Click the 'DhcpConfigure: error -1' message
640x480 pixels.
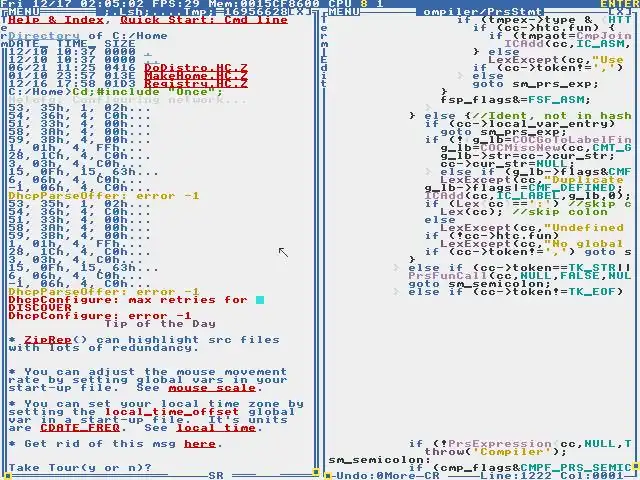[x=100, y=316]
